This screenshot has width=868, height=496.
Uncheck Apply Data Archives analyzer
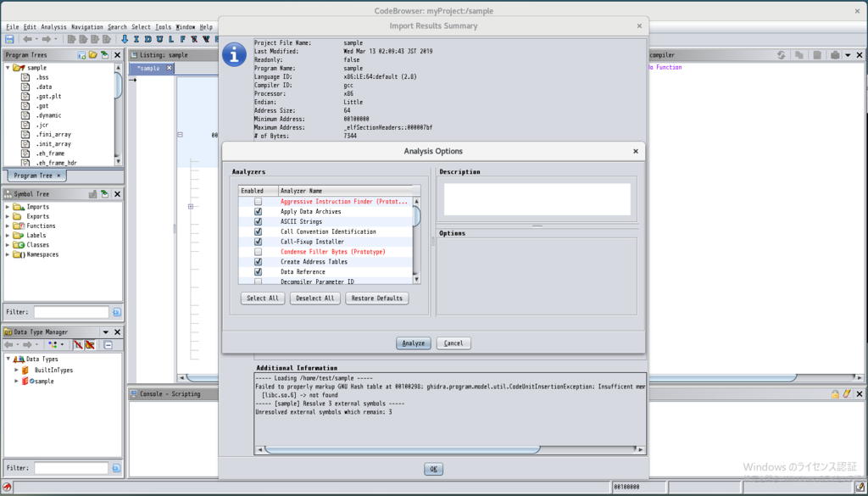pos(258,211)
